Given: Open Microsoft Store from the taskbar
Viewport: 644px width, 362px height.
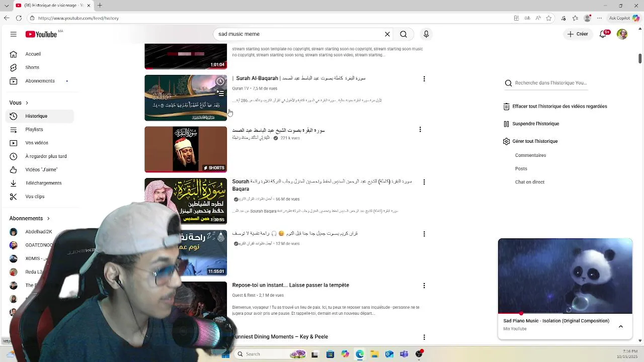Looking at the screenshot, I should pyautogui.click(x=330, y=354).
